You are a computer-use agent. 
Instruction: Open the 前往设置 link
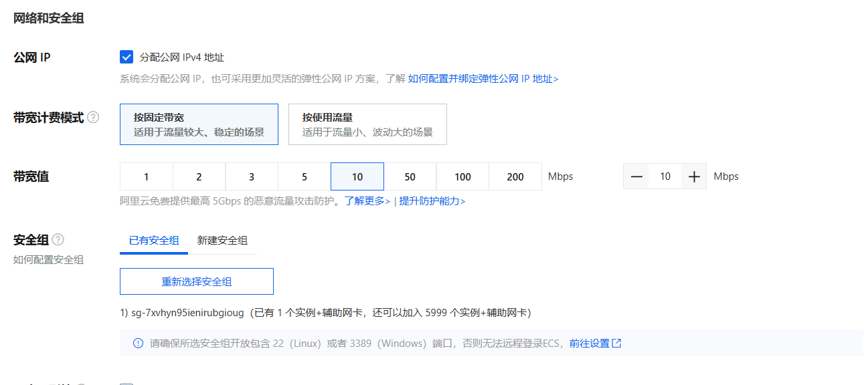590,343
